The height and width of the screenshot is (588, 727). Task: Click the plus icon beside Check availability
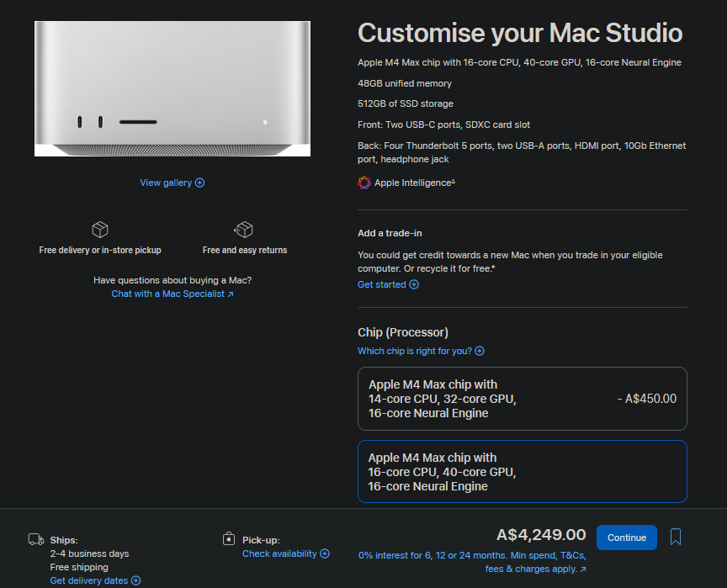click(x=325, y=554)
